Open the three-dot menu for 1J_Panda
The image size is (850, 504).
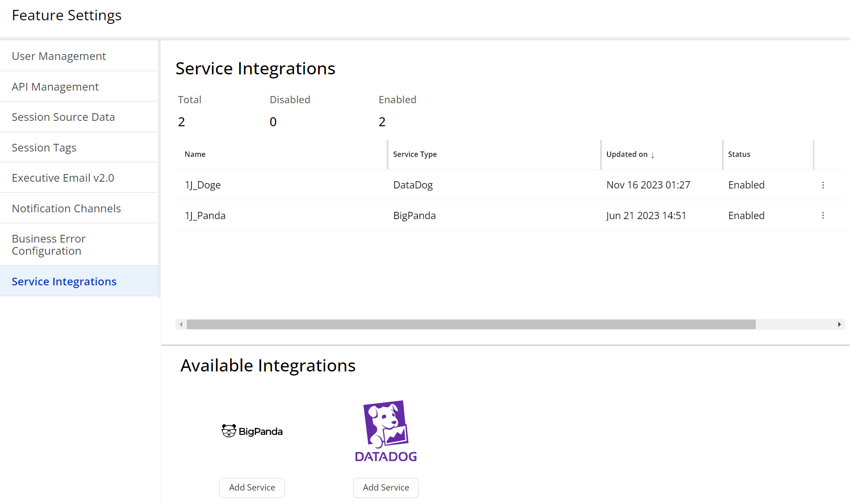tap(823, 215)
